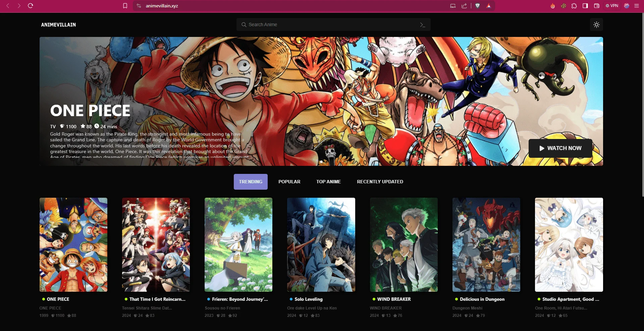The height and width of the screenshot is (331, 644).
Task: Switch to the TOP ANIME tab
Action: (x=329, y=182)
